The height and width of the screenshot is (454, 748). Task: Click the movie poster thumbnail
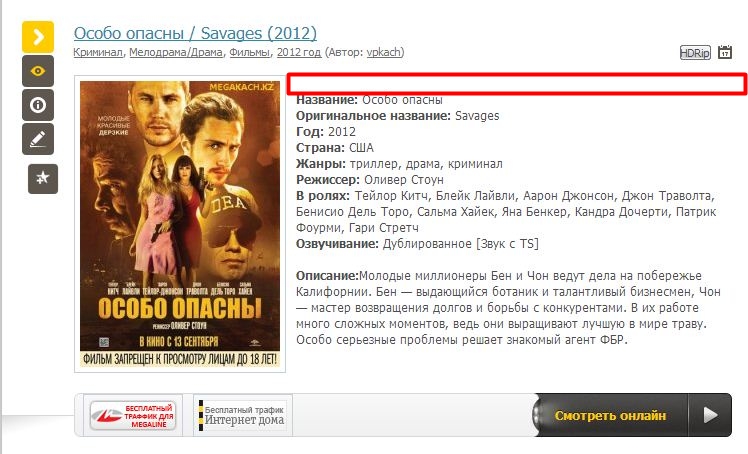click(180, 224)
